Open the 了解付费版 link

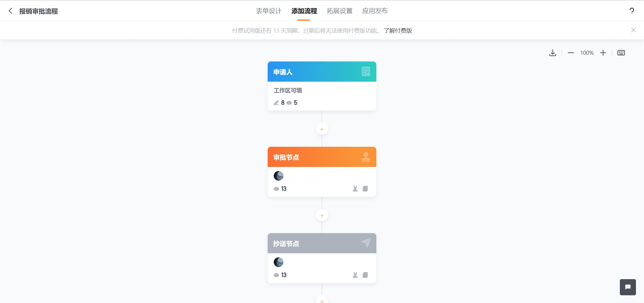pos(398,31)
